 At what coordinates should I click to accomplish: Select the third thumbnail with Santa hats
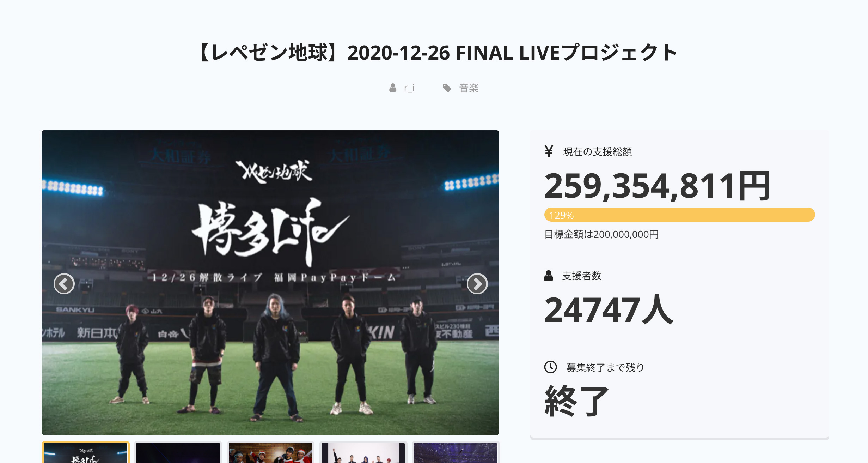271,452
